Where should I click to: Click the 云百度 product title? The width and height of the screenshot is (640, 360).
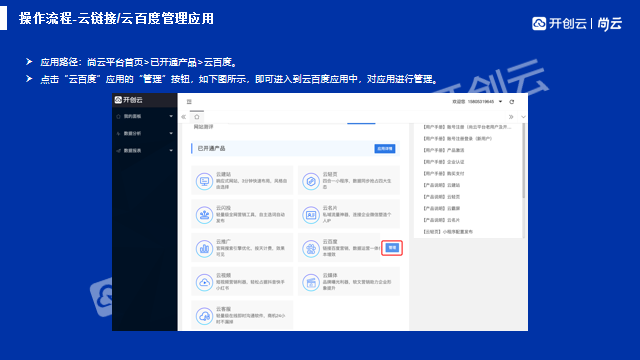click(330, 242)
